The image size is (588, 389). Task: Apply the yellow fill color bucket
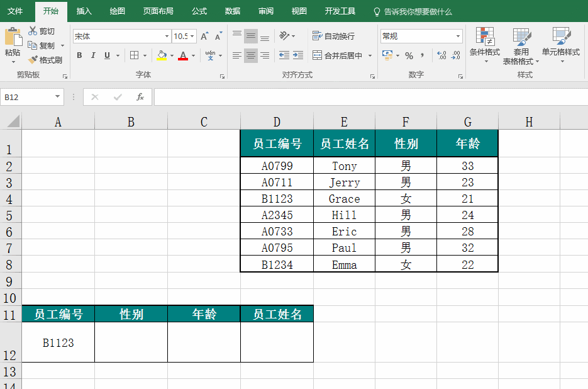162,55
